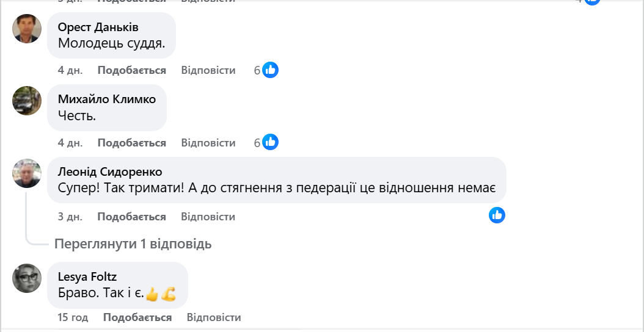644x332 pixels.
Task: Open Михайло Климко's avatar thumbnail
Action: (27, 101)
